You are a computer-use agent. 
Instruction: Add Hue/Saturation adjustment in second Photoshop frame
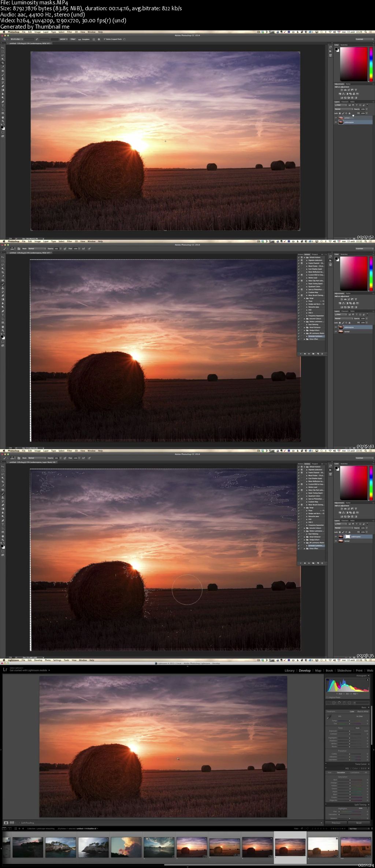[x=340, y=303]
